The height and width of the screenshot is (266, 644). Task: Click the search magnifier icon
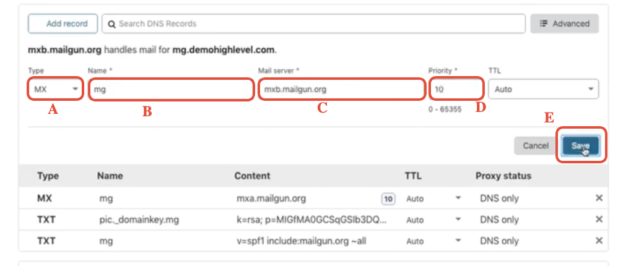(112, 24)
